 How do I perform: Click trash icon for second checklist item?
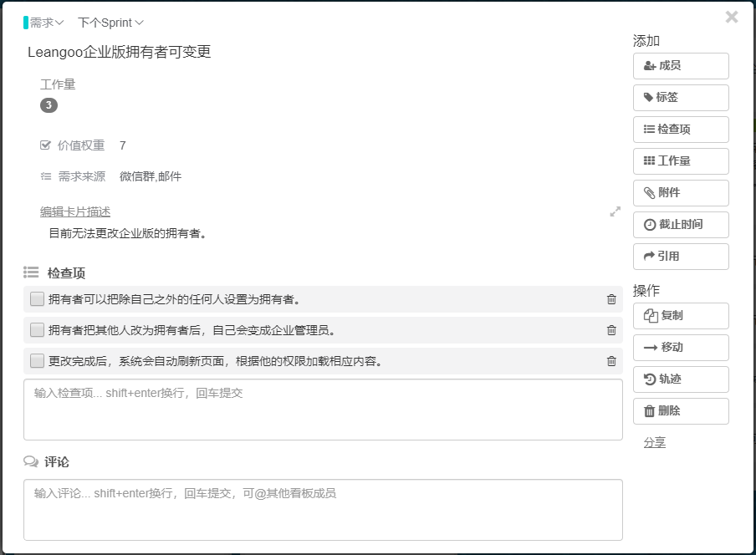pyautogui.click(x=611, y=330)
